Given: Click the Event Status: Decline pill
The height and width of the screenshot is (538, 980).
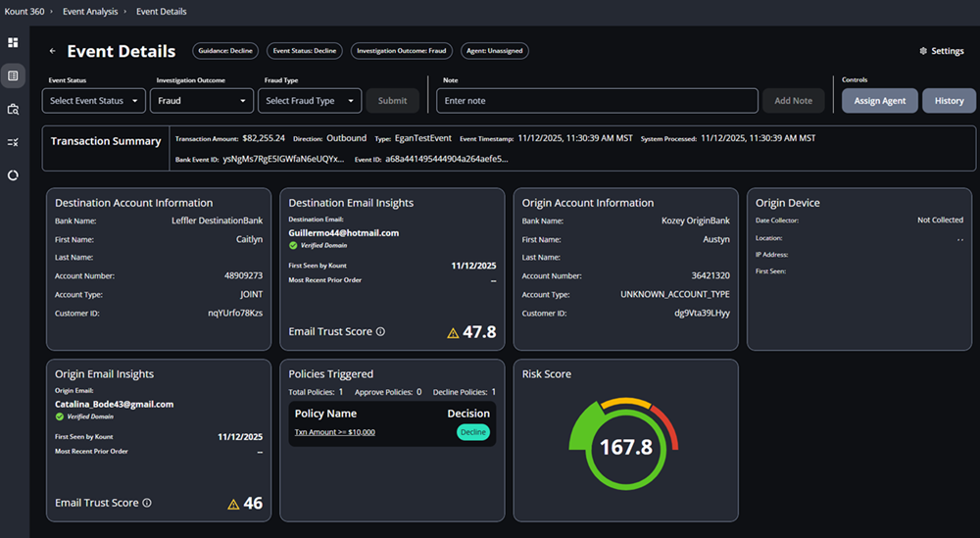Looking at the screenshot, I should point(305,51).
